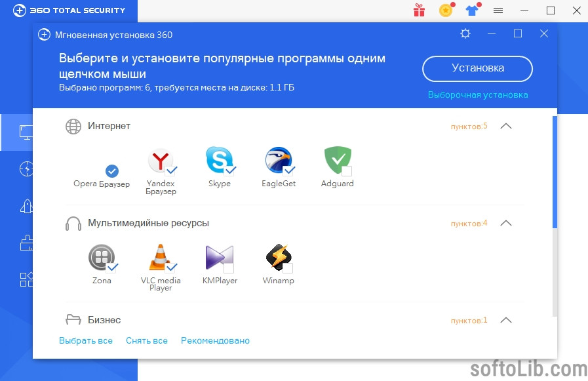Uncheck the Zona checkbox

(111, 268)
